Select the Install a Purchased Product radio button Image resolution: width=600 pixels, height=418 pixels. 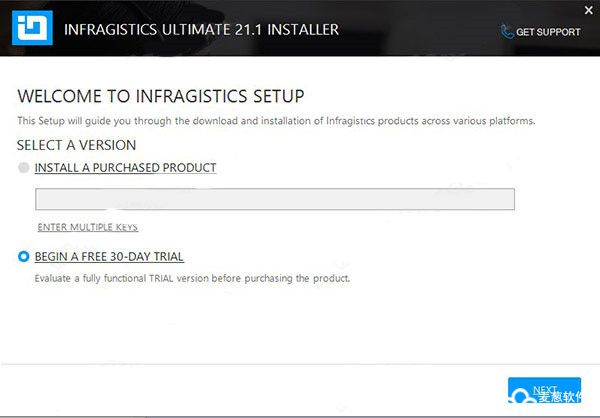(x=23, y=168)
